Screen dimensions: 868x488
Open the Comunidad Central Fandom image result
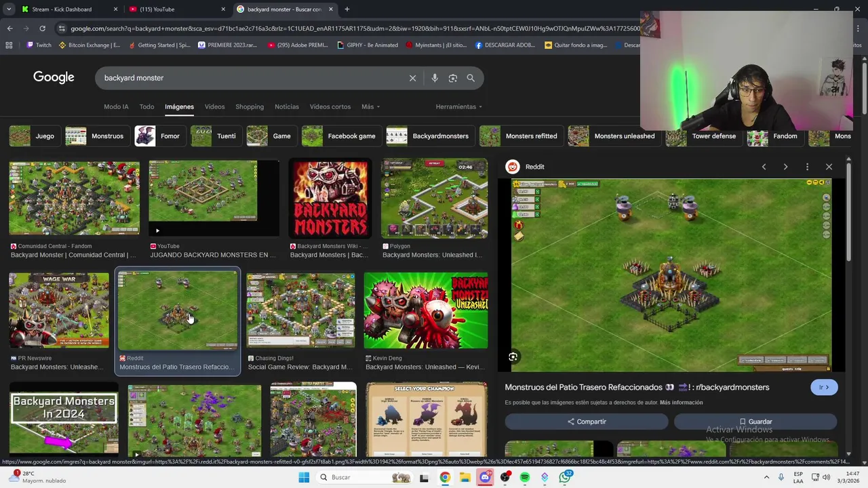click(74, 199)
